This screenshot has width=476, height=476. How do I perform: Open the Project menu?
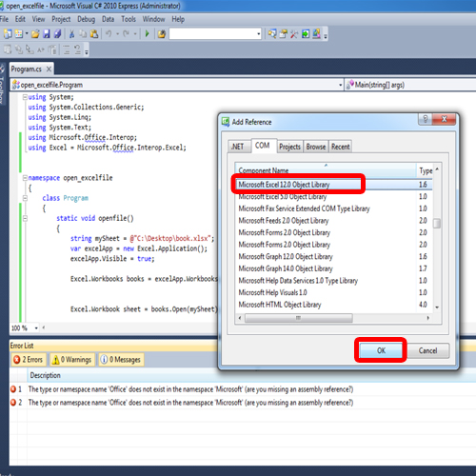[x=61, y=19]
